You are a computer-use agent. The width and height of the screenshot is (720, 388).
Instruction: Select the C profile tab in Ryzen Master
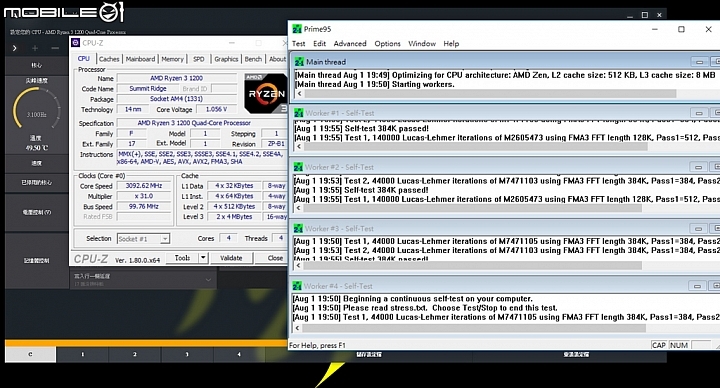coord(30,354)
